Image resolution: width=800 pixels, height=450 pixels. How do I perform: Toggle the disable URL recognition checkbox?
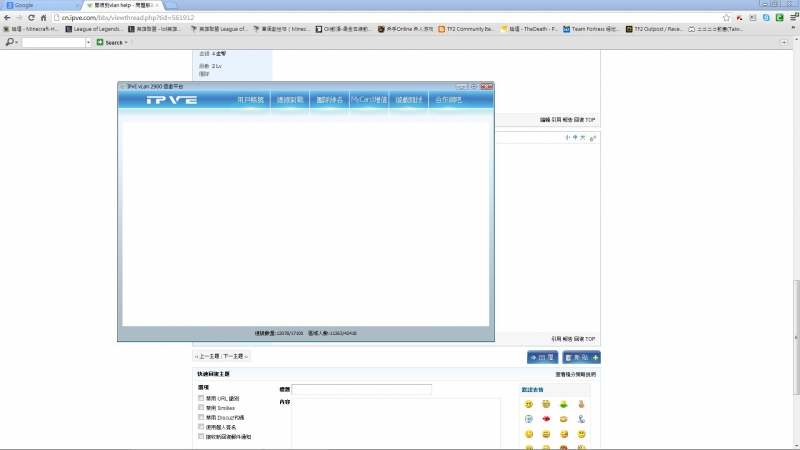201,398
